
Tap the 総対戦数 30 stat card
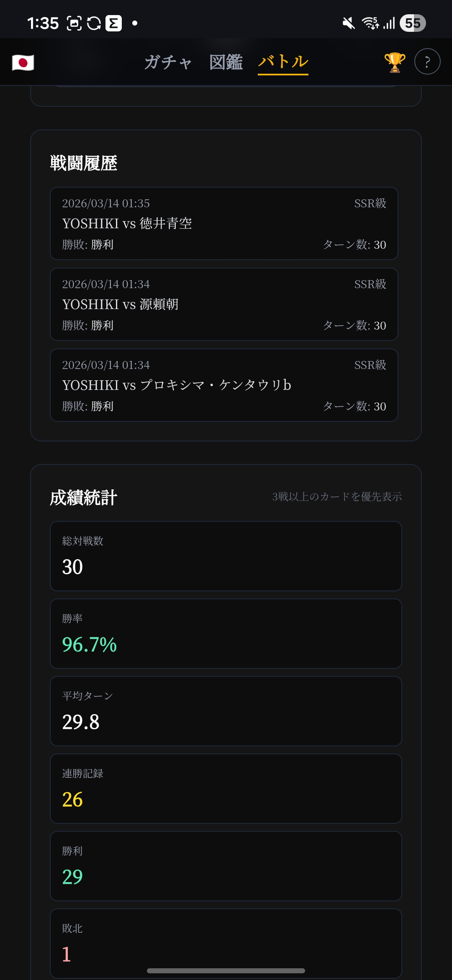(226, 556)
